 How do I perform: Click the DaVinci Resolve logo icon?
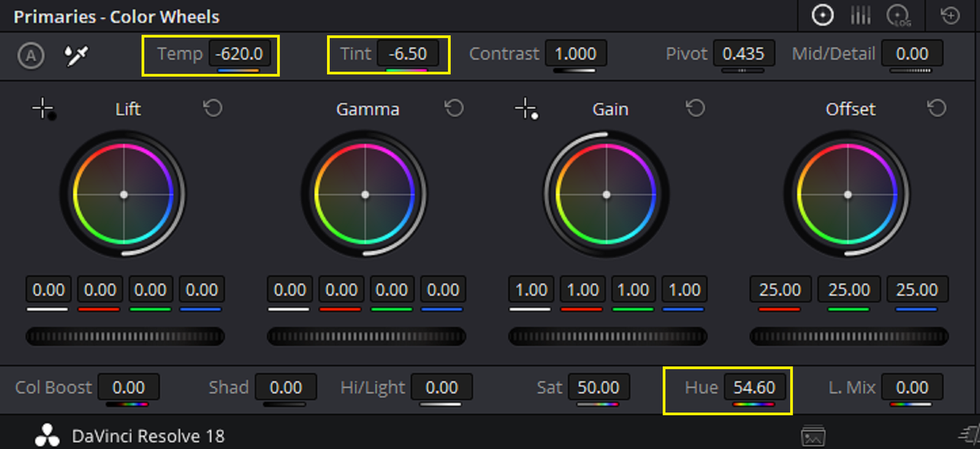pyautogui.click(x=47, y=436)
